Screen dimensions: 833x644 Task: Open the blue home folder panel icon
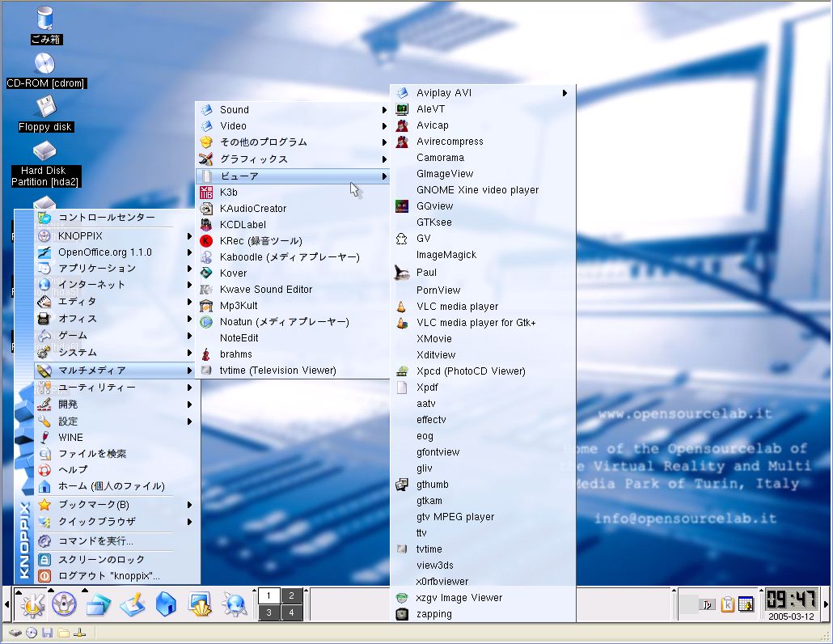[x=166, y=604]
